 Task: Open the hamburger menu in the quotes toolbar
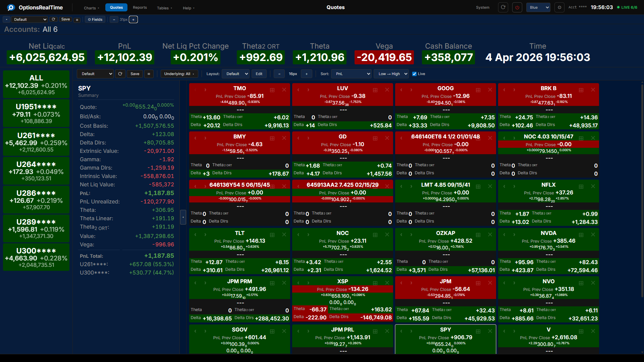[149, 74]
